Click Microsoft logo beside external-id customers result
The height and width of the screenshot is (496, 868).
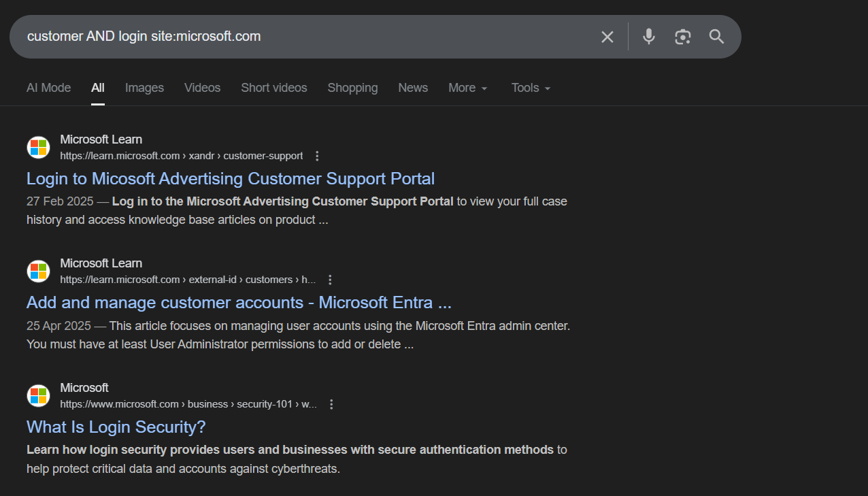point(38,271)
